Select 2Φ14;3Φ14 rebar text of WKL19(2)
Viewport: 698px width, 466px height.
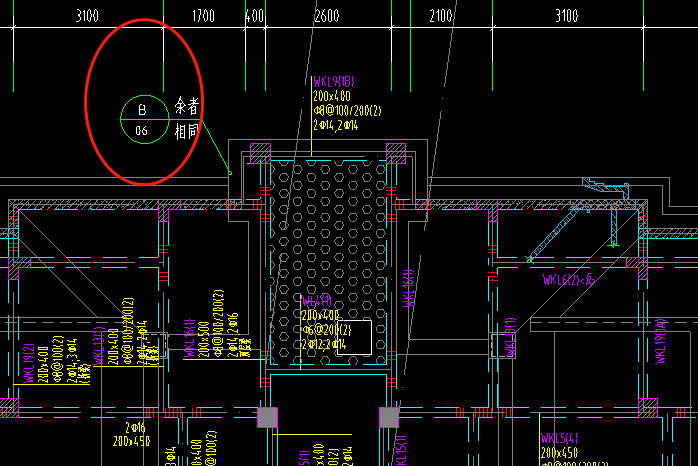tap(73, 361)
